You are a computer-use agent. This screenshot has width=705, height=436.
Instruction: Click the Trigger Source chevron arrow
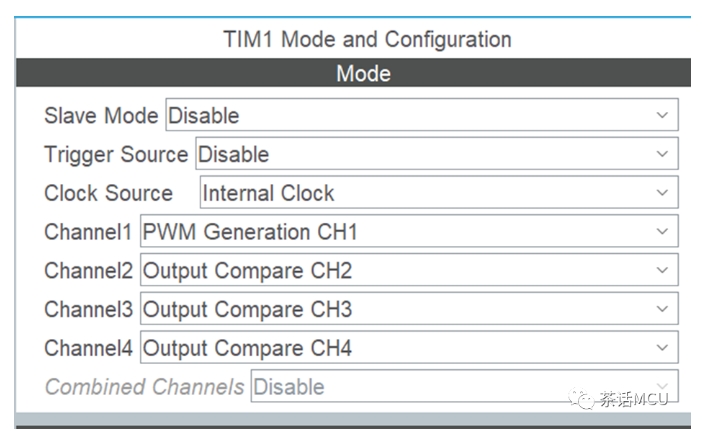coord(662,154)
